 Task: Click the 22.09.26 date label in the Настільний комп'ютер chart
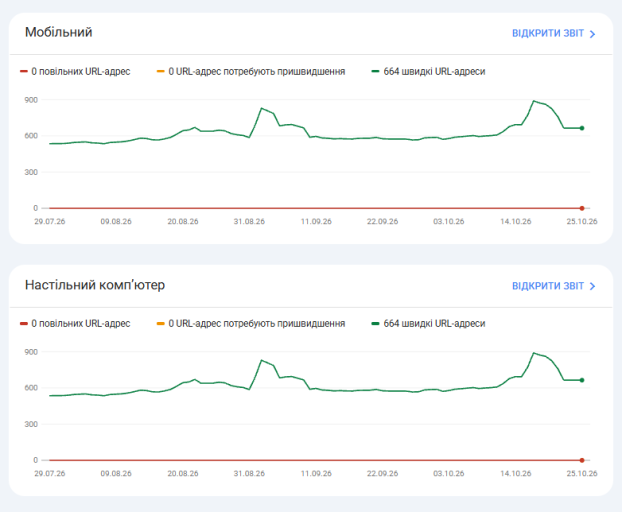click(382, 473)
